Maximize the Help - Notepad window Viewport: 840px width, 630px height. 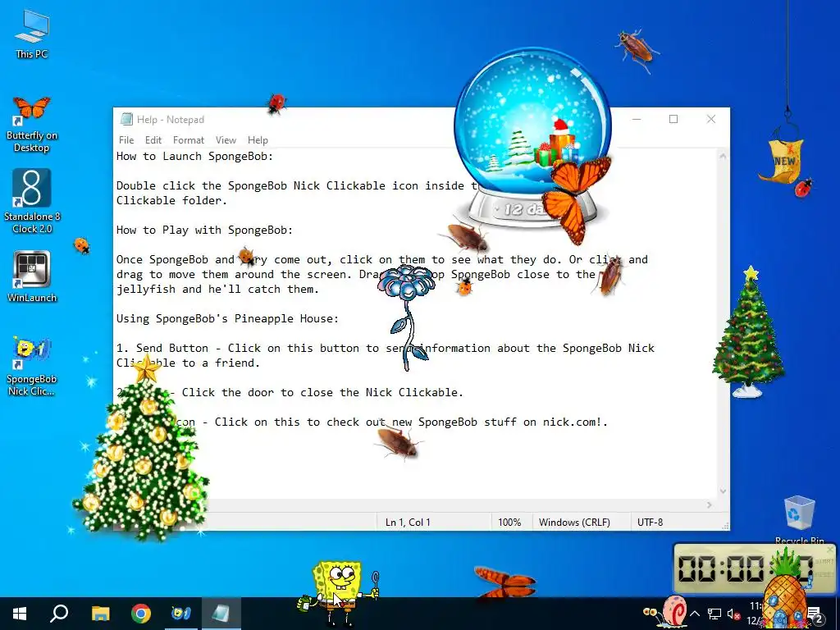[673, 119]
